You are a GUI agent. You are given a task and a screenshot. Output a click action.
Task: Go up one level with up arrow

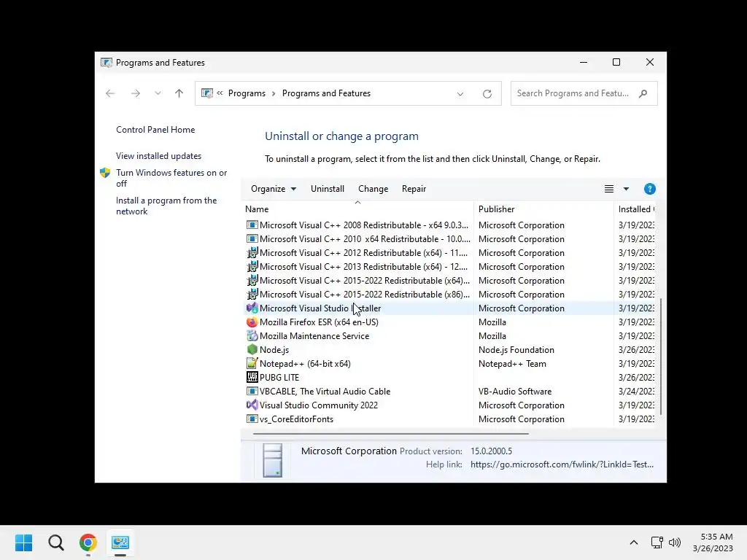pyautogui.click(x=179, y=93)
